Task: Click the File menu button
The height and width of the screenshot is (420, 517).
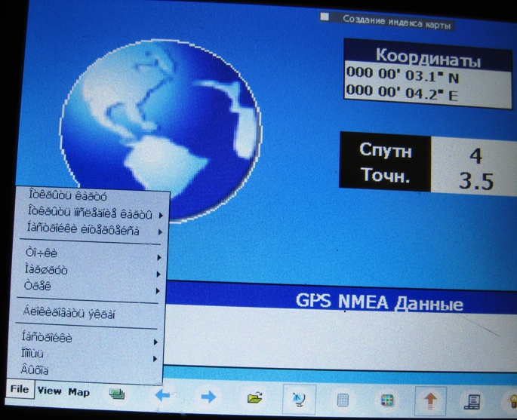Action: click(20, 390)
